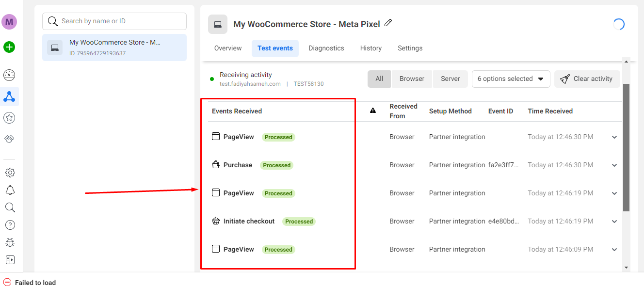
Task: Select the Test events tab
Action: tap(275, 48)
